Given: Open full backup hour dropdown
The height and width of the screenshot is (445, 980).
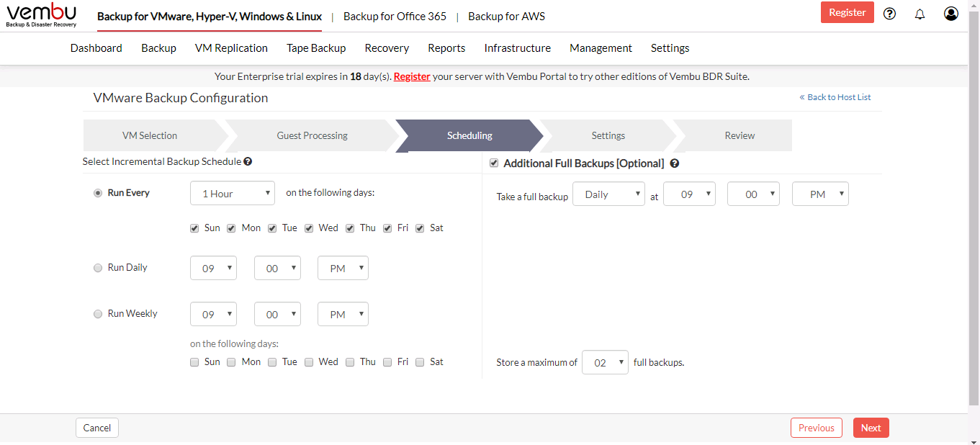Looking at the screenshot, I should tap(689, 194).
